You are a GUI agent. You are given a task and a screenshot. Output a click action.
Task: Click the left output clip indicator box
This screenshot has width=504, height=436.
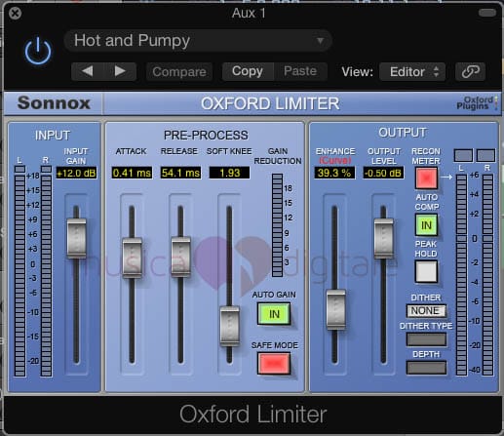(x=463, y=155)
